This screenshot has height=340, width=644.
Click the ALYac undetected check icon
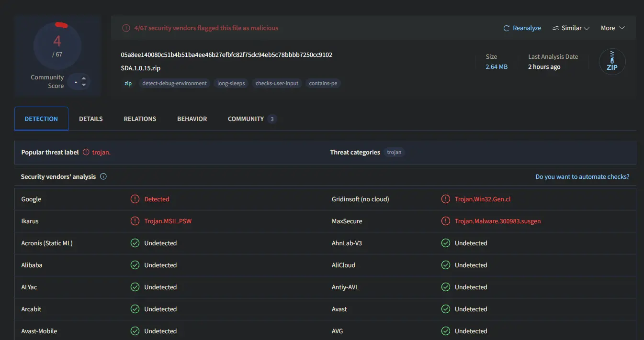pyautogui.click(x=135, y=287)
